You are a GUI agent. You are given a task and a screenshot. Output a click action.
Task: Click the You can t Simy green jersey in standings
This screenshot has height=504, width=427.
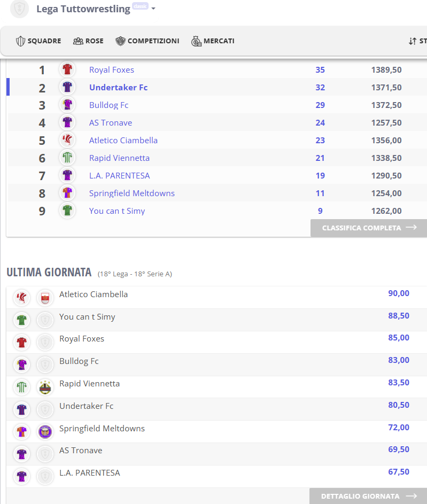click(67, 211)
